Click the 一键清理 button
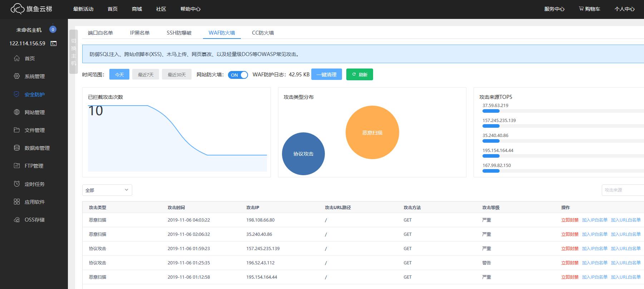The image size is (644, 289). (x=327, y=74)
